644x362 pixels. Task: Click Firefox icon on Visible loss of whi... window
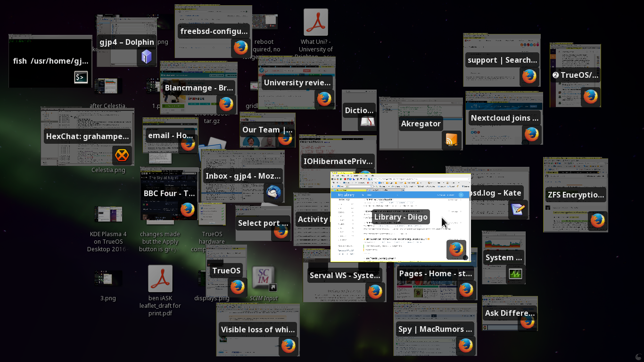[288, 346]
